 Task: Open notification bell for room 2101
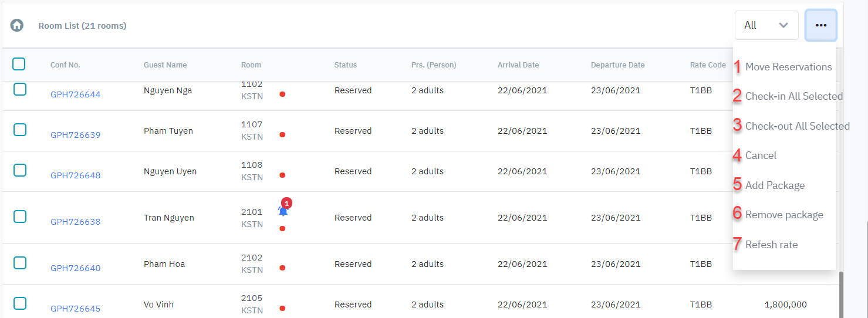[283, 211]
